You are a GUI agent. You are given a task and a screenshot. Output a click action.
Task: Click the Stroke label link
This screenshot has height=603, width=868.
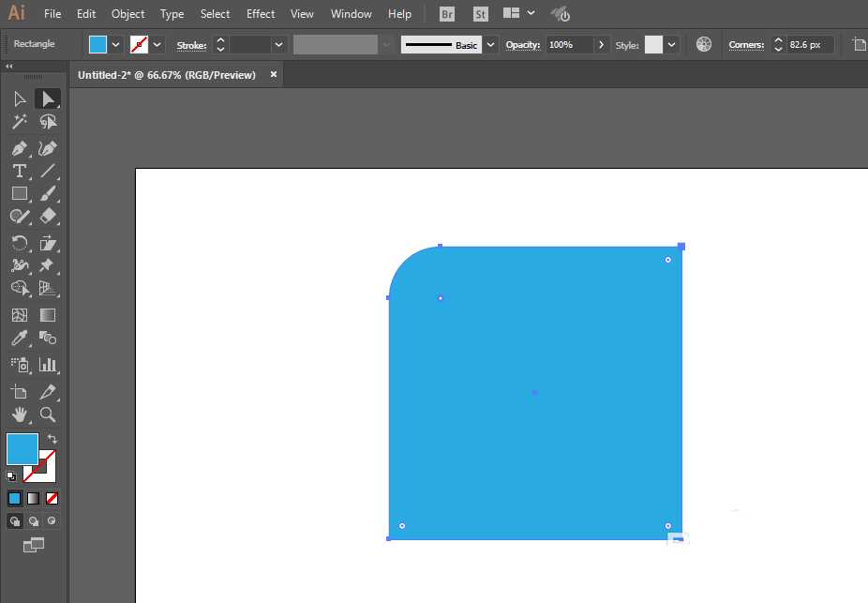(191, 45)
